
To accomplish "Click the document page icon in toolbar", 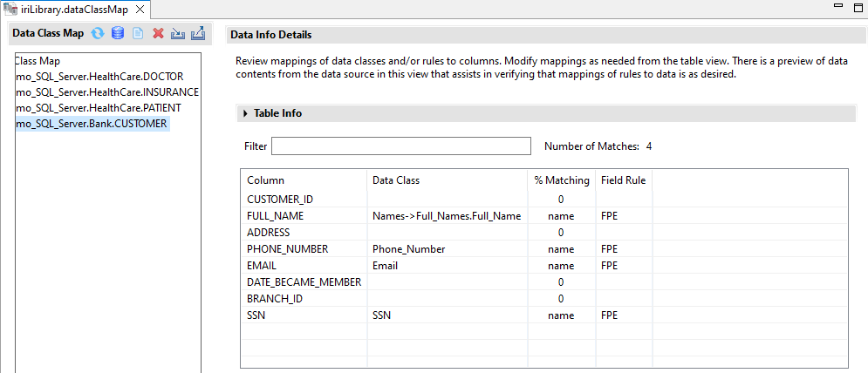I will pos(138,34).
